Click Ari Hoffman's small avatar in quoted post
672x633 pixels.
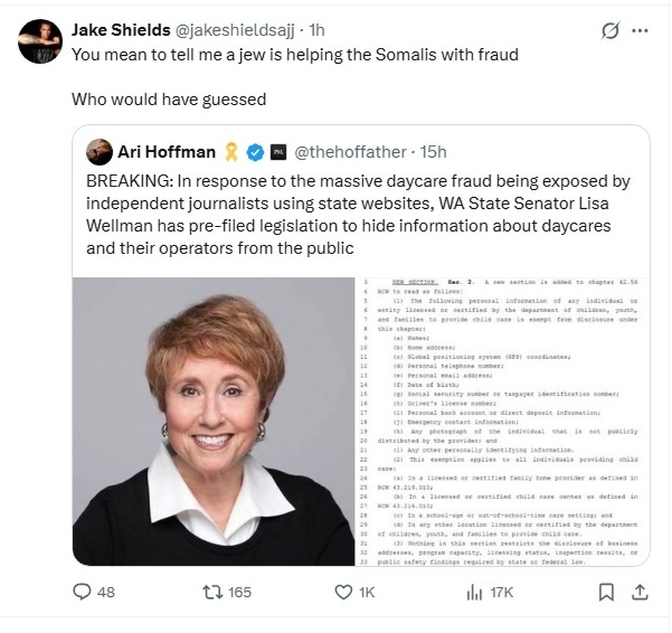coord(100,152)
